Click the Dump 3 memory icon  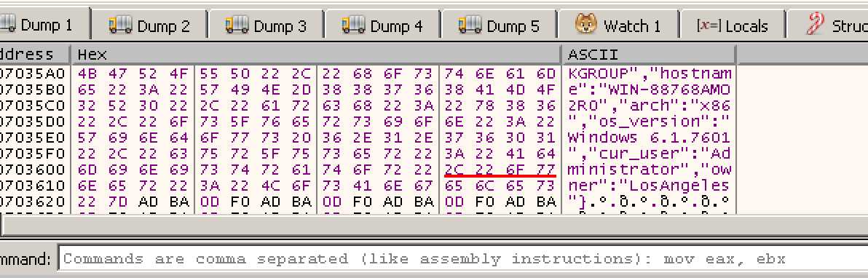tap(237, 24)
